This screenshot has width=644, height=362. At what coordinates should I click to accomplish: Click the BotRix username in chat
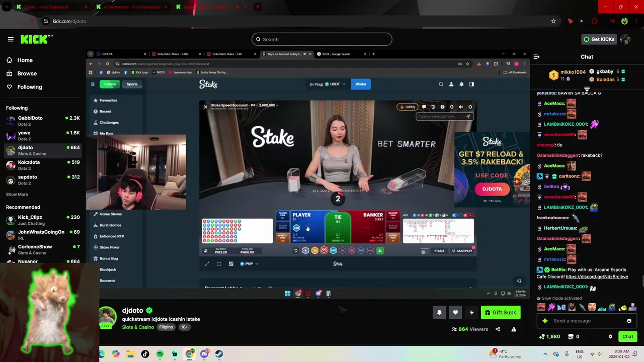(558, 269)
